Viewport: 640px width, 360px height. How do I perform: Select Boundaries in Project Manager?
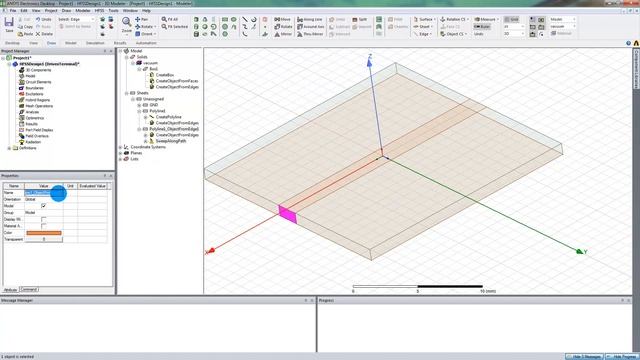(x=34, y=88)
